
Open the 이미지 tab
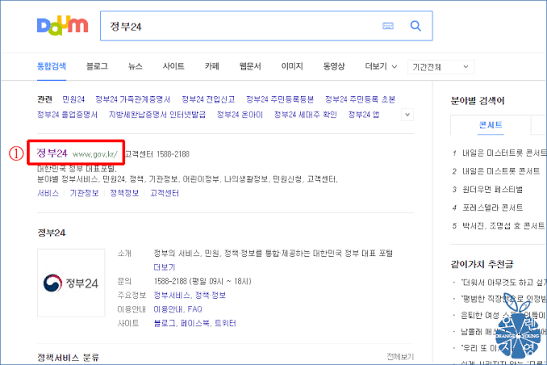[x=292, y=66]
